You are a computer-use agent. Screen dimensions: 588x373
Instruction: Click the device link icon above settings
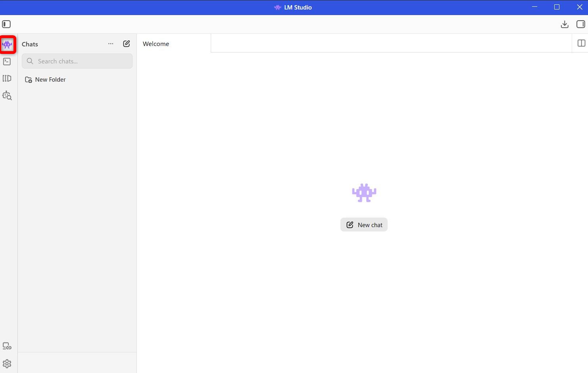coord(7,346)
